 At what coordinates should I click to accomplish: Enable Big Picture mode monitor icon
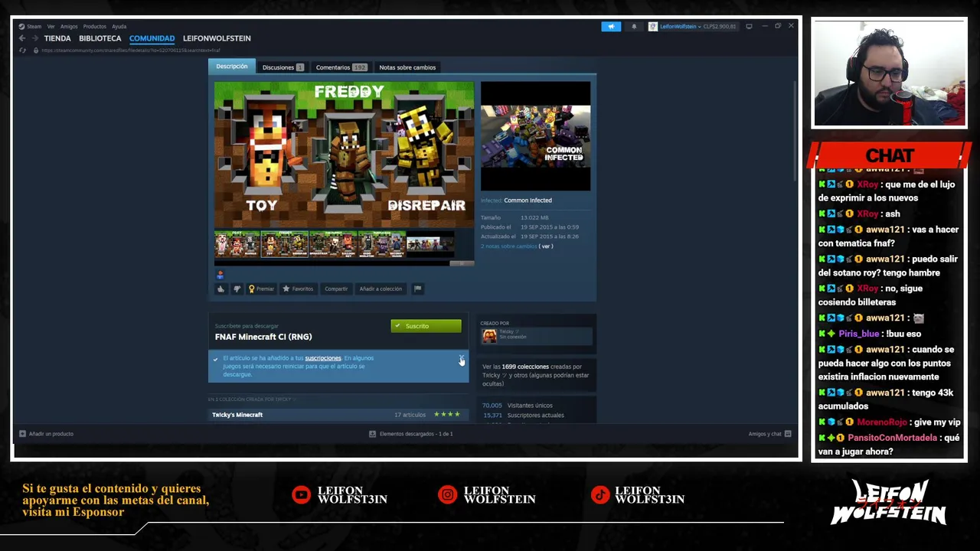[x=749, y=26]
